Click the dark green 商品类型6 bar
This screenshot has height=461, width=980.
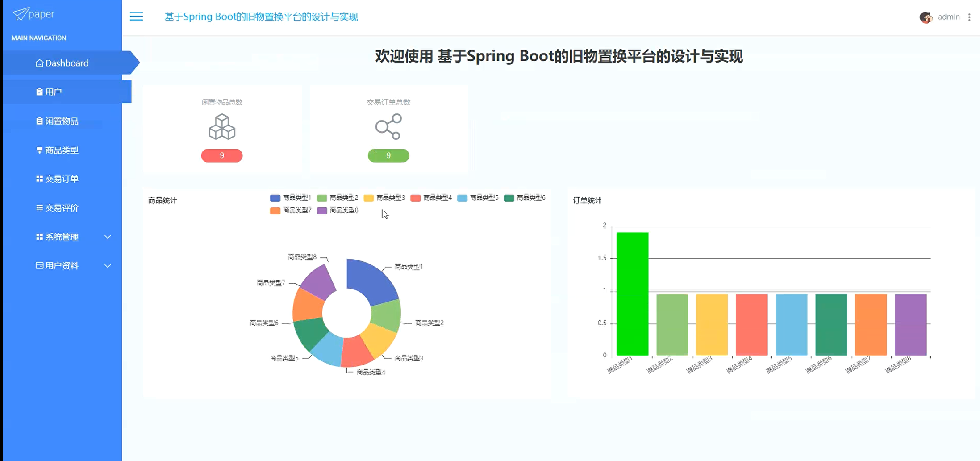(831, 325)
